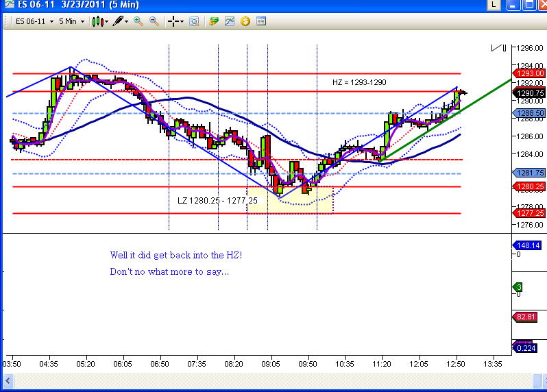Click the 1284.00 price axis label

[x=530, y=154]
